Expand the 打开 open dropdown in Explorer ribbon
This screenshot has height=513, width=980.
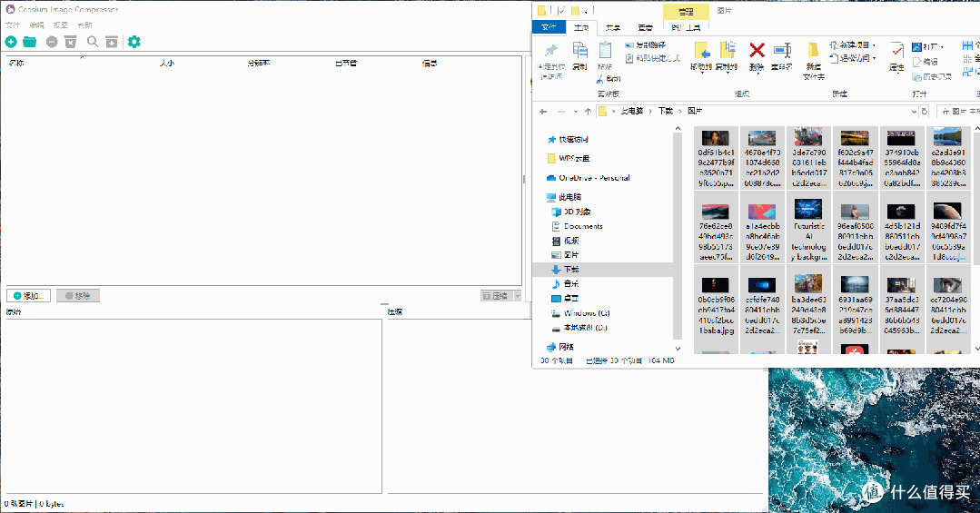click(x=942, y=47)
